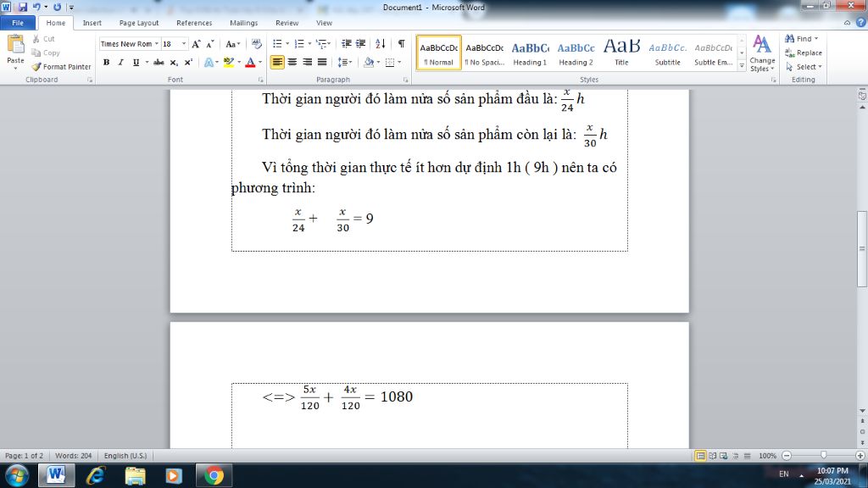The image size is (868, 488).
Task: Open line spacing dropdown
Action: coord(345,62)
